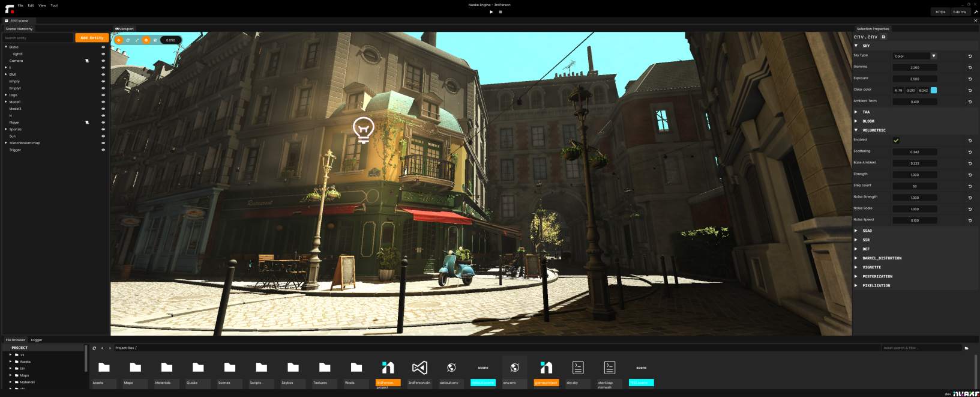
Task: Play the scene
Action: (x=491, y=11)
